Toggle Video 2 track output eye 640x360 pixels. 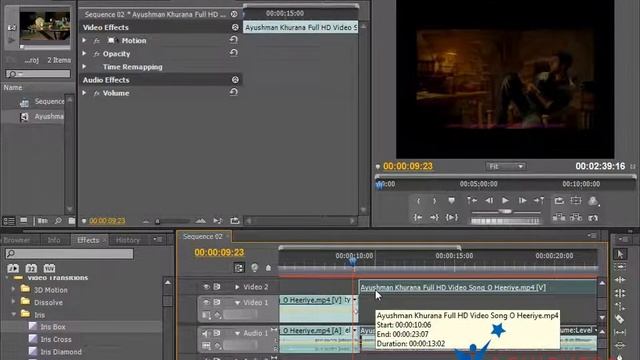click(206, 287)
